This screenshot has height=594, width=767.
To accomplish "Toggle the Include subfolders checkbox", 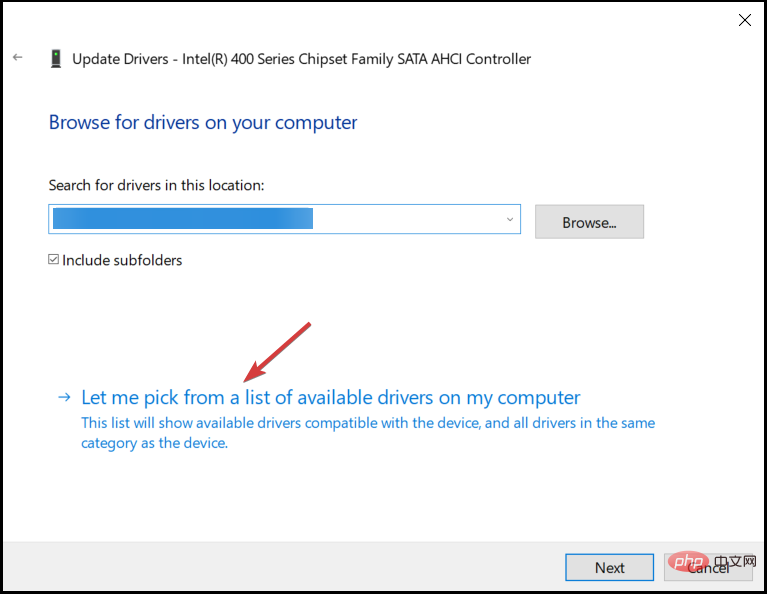I will click(53, 259).
